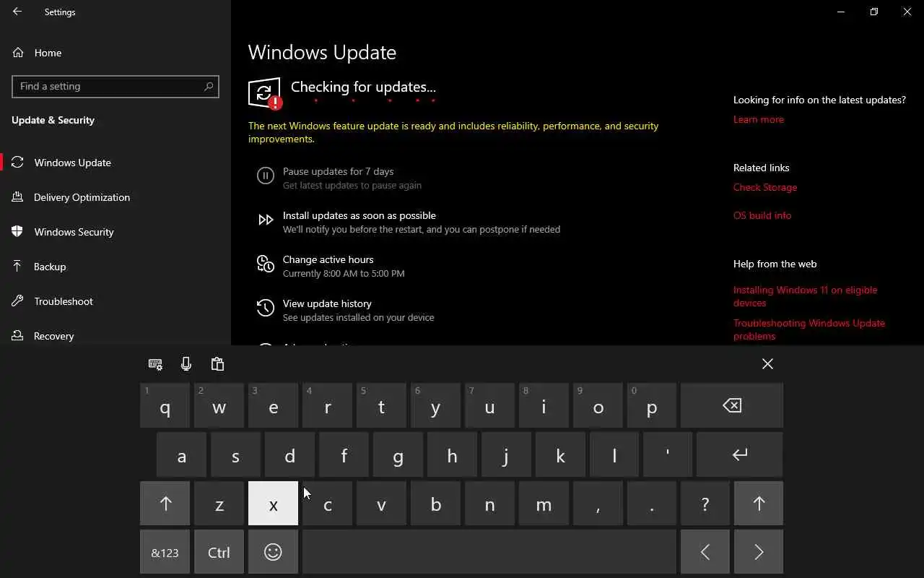Tap the backspace key
Viewport: 924px width, 578px height.
732,405
